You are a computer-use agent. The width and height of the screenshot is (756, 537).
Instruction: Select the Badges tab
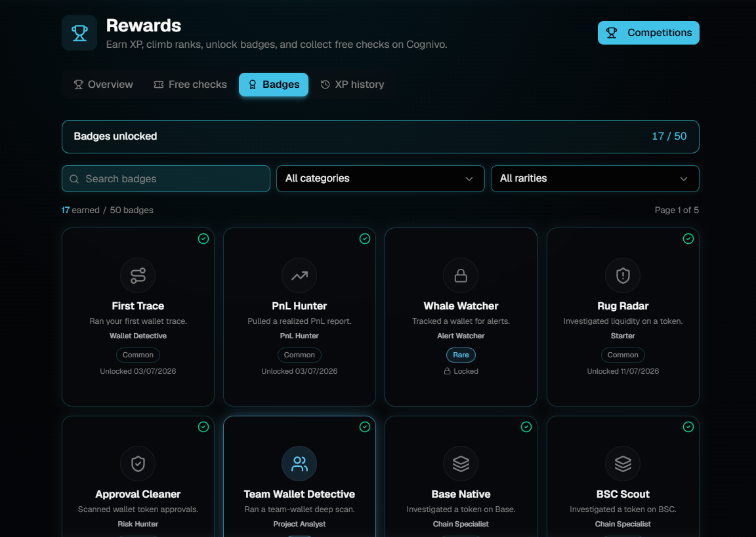pos(274,85)
